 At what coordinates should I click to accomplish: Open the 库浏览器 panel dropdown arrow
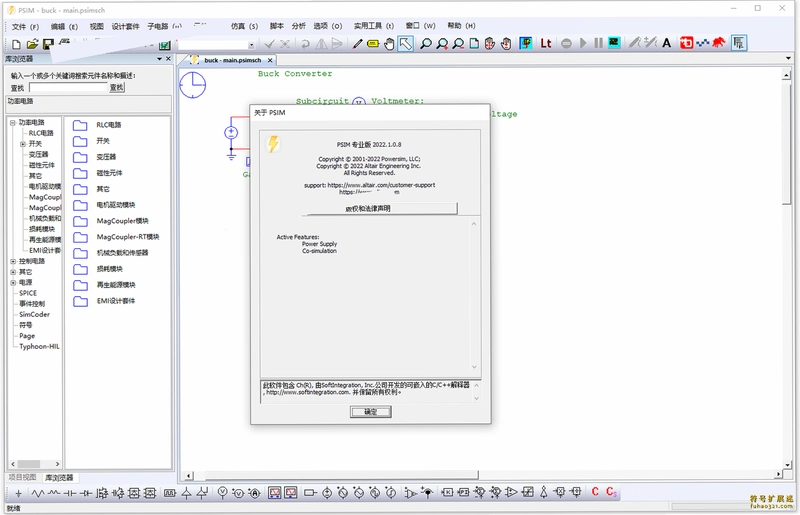(159, 59)
